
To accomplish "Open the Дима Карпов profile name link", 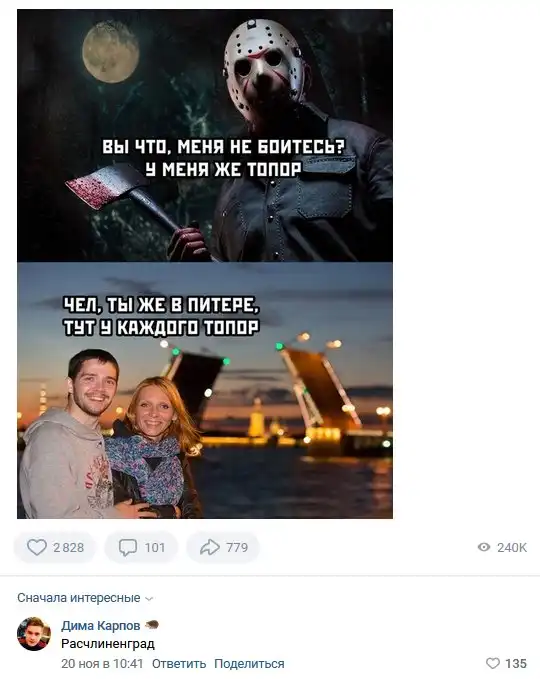I will (100, 626).
